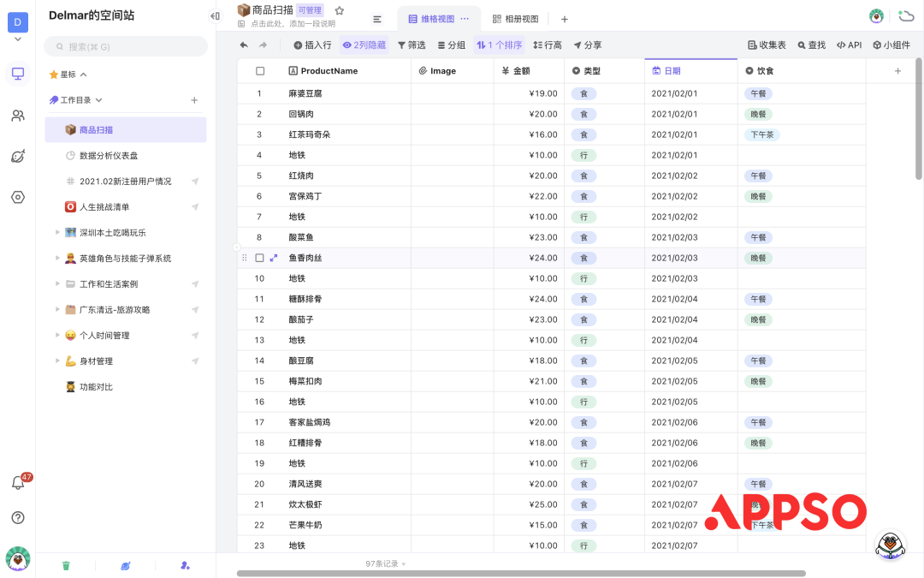
Task: Open the contacts people icon
Action: point(18,116)
